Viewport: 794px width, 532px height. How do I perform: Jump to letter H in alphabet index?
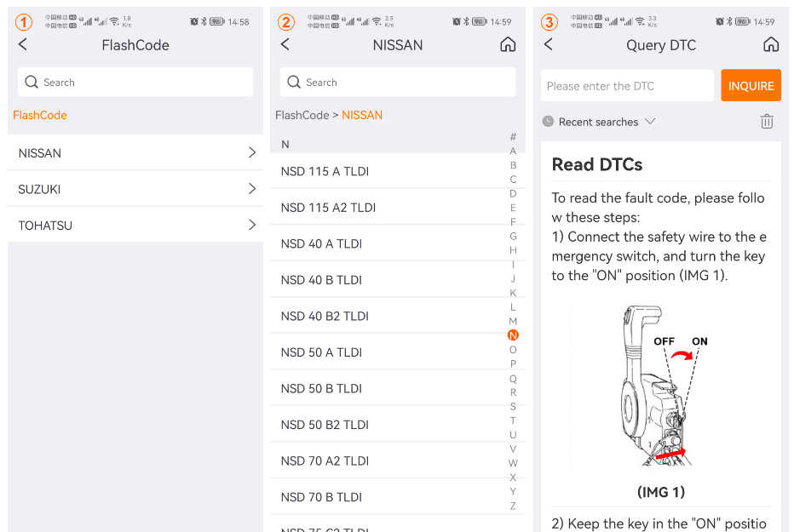click(x=513, y=250)
